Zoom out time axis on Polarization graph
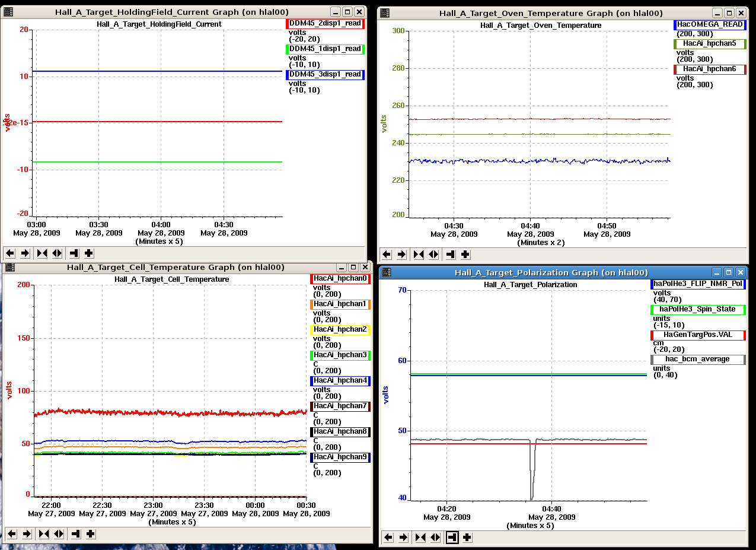 (x=435, y=538)
